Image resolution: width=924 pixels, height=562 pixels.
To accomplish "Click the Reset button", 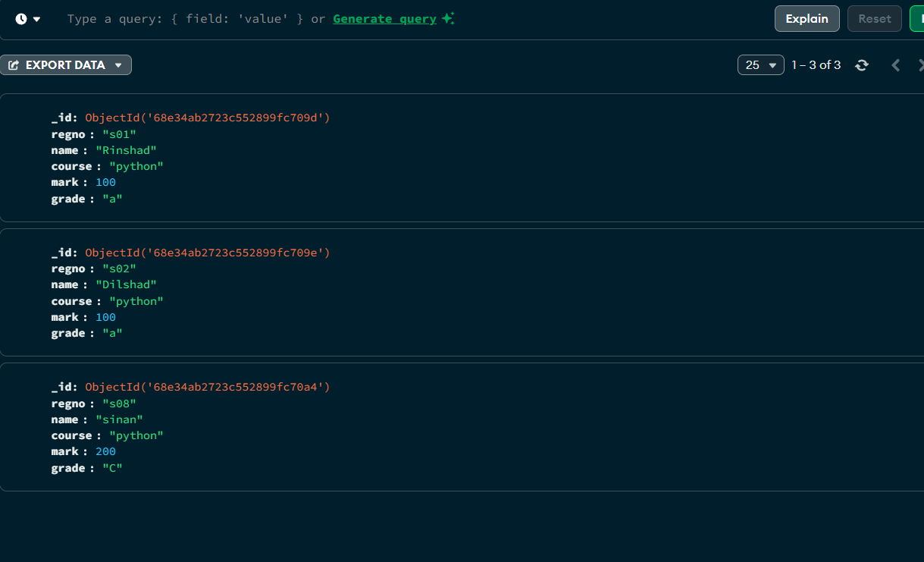I will click(x=874, y=18).
